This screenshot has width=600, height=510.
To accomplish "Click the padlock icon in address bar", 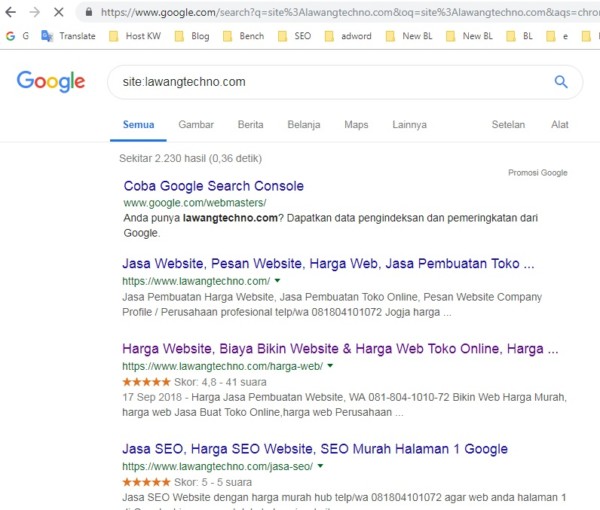I will coord(89,12).
